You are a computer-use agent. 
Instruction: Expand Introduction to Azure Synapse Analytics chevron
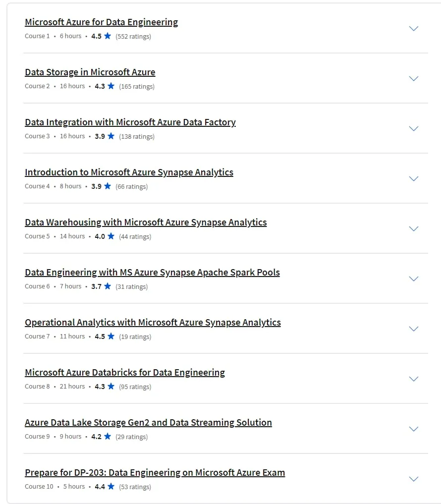[413, 179]
